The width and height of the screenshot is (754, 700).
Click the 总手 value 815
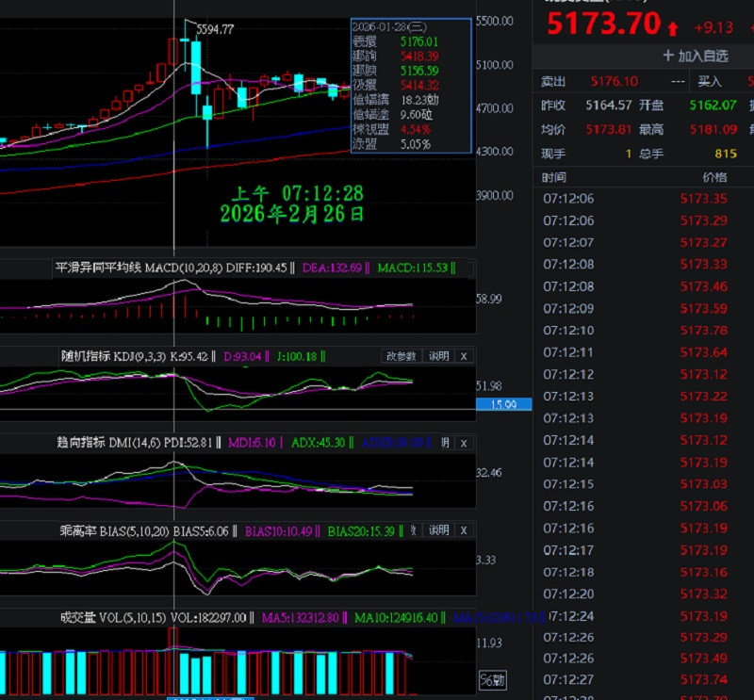tap(726, 154)
